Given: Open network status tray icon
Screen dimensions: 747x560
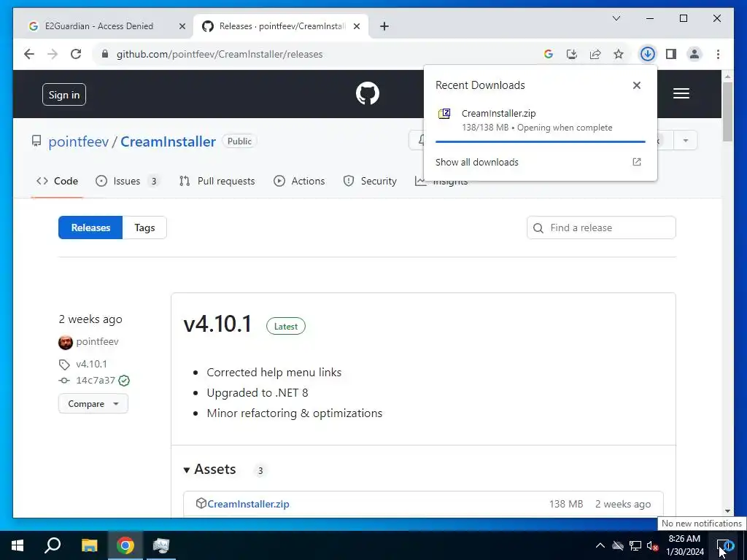Looking at the screenshot, I should pos(635,545).
